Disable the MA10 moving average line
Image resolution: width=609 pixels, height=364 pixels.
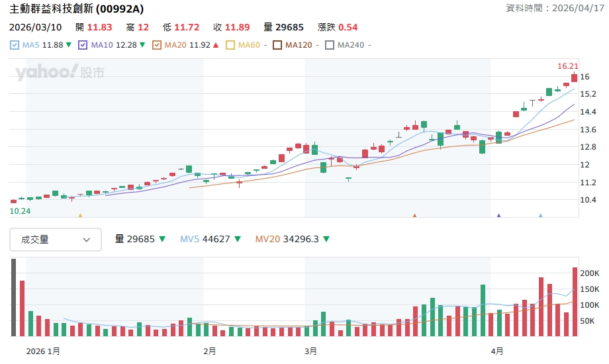(x=83, y=45)
